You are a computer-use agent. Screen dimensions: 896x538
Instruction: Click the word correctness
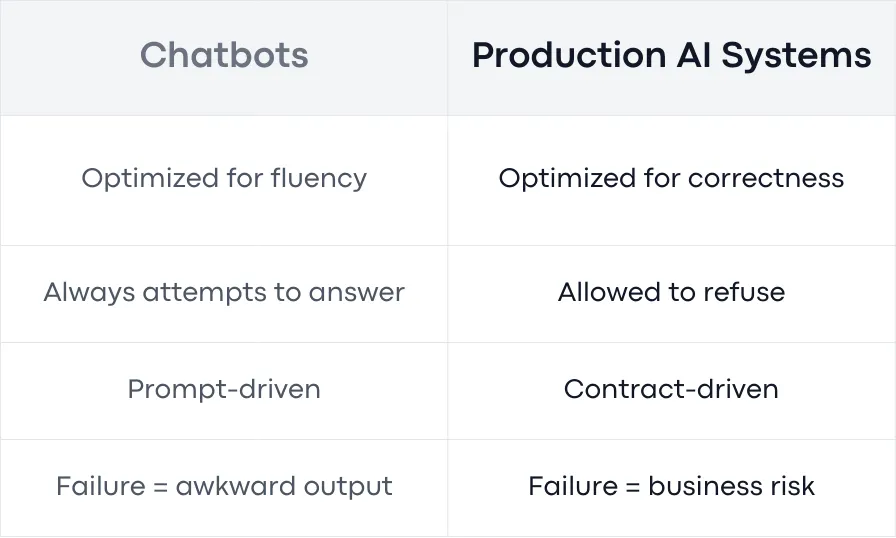[x=766, y=178]
